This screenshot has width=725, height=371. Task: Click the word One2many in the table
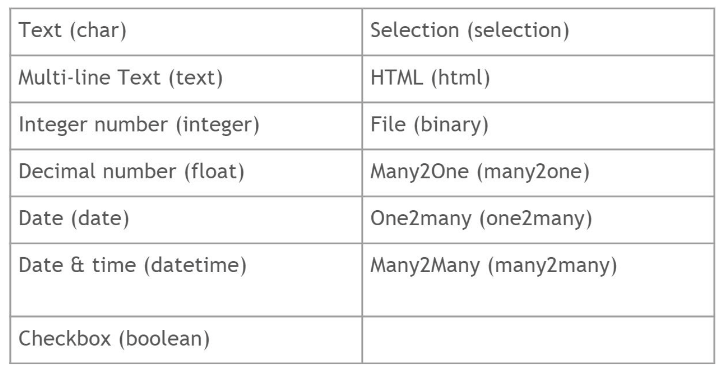420,219
